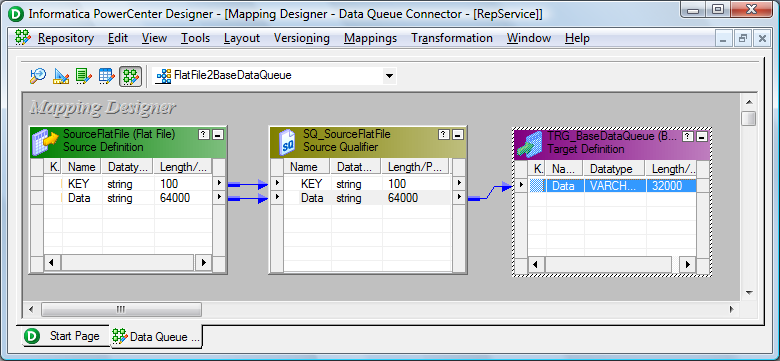Click the help button on SourceFlatFile
Image resolution: width=780 pixels, height=361 pixels.
point(203,134)
